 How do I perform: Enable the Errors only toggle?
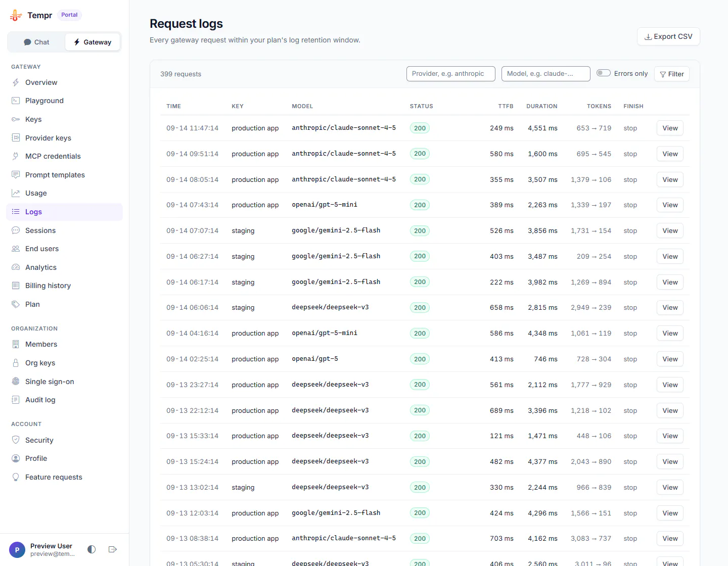coord(604,73)
